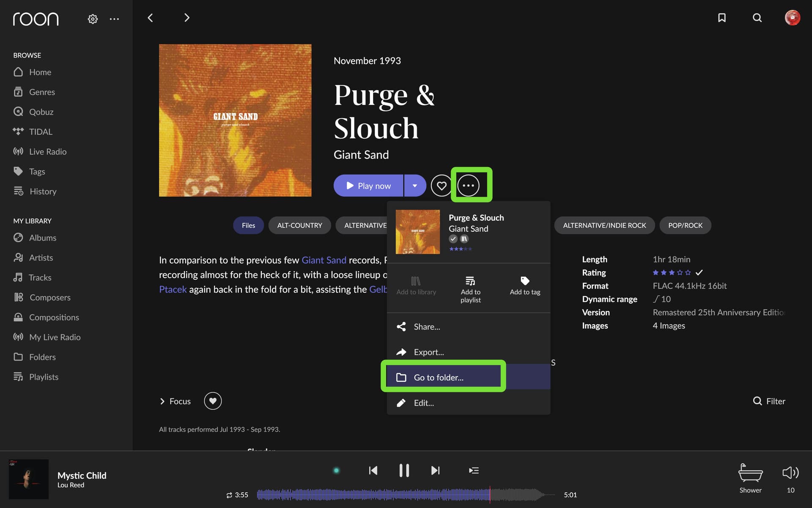Screen dimensions: 812x508
Task: Follow the Giant Sand link in description
Action: (x=324, y=260)
